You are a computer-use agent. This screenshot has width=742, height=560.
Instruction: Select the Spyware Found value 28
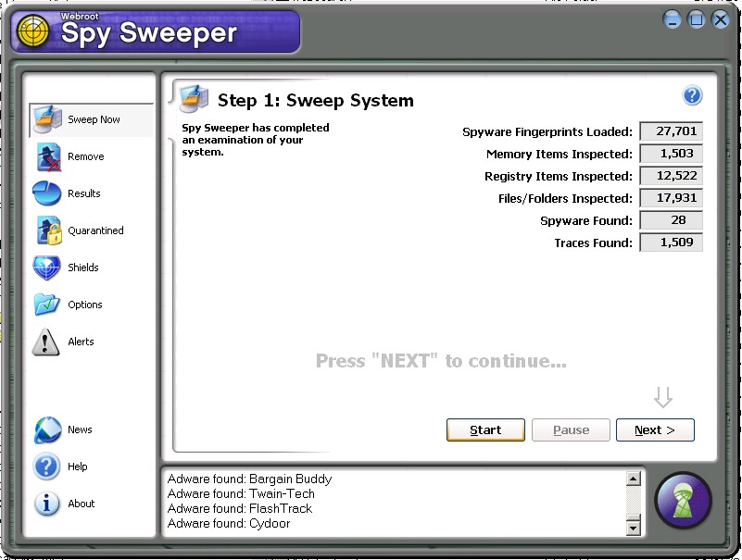671,220
